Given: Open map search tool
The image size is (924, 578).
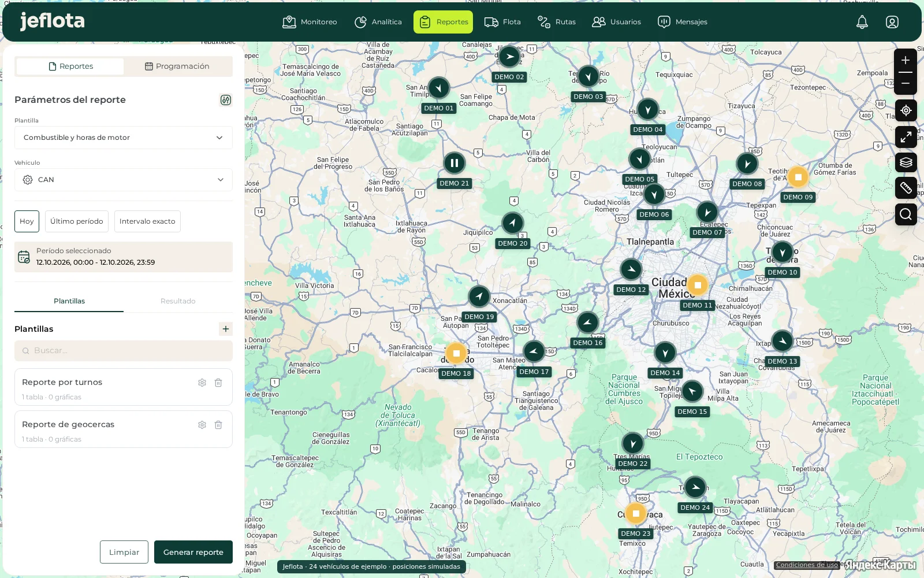Looking at the screenshot, I should pyautogui.click(x=906, y=214).
